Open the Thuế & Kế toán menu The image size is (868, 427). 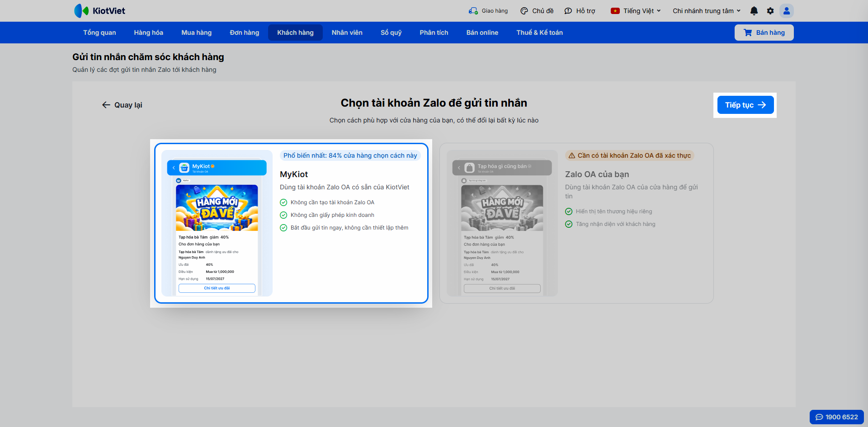(x=539, y=33)
